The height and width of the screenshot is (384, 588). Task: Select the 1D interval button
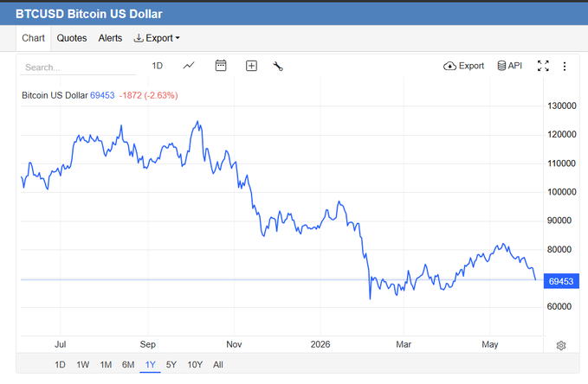(x=157, y=66)
